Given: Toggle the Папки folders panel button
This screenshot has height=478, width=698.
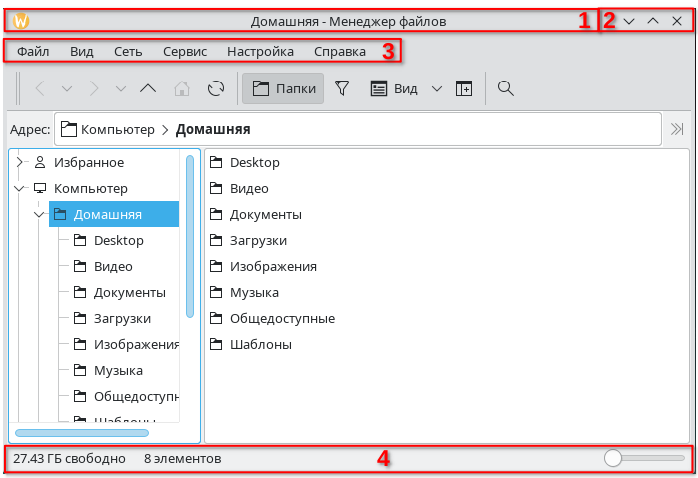Looking at the screenshot, I should (x=283, y=89).
